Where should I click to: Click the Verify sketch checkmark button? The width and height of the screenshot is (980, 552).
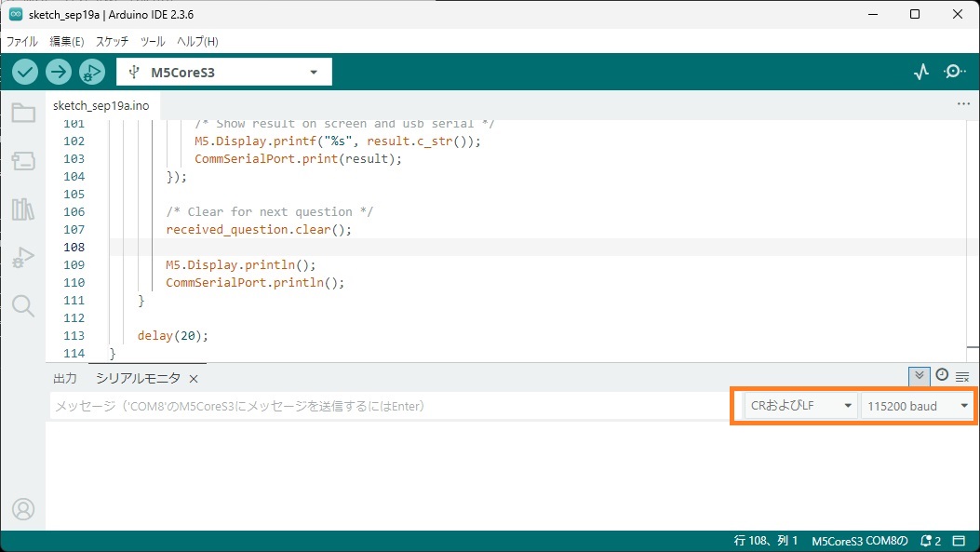(x=25, y=72)
